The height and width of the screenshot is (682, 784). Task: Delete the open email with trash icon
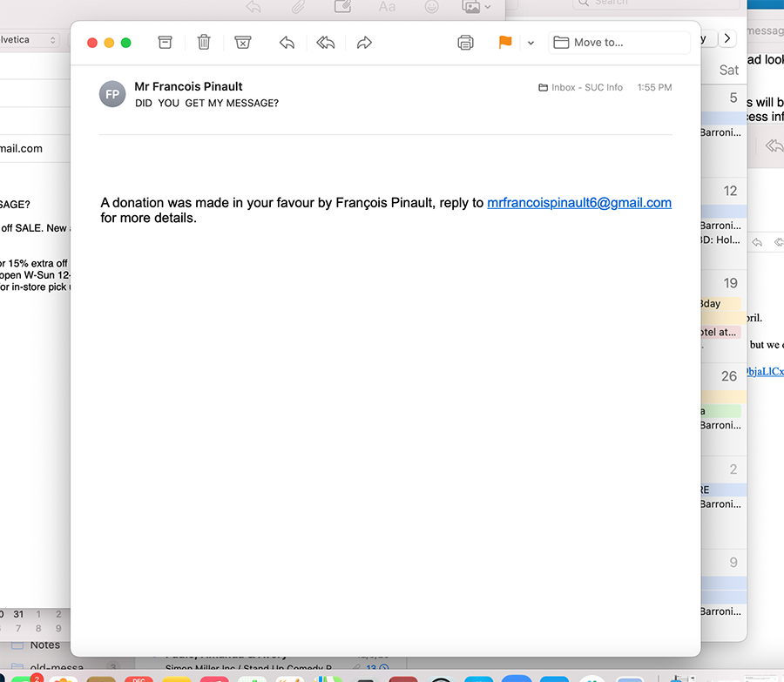(x=204, y=43)
